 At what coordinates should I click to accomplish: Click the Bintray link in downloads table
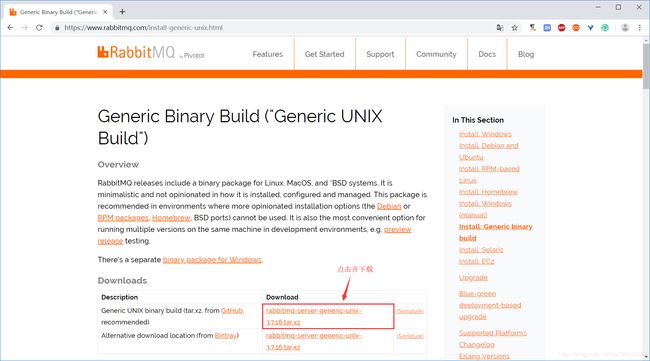tap(226, 335)
